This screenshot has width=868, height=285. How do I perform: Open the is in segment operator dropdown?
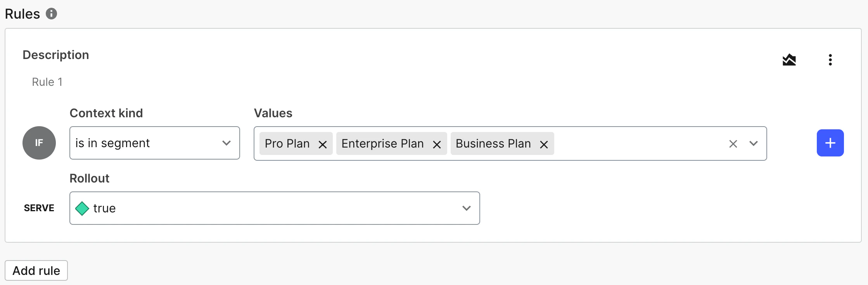(x=154, y=143)
